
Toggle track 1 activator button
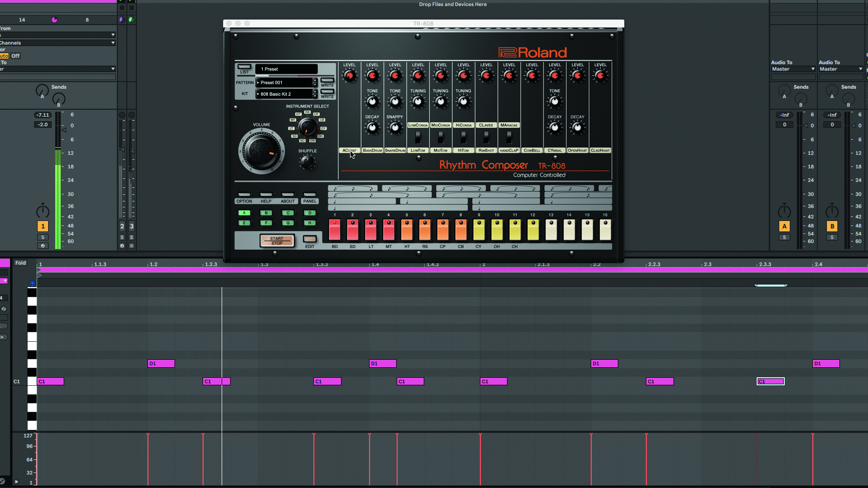[43, 226]
